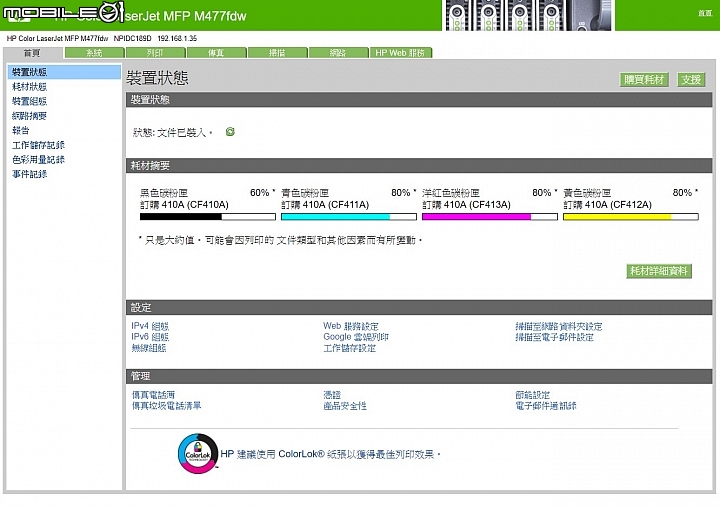Click the text 訂購 410A (CF410A)
The width and height of the screenshot is (720, 508).
(x=184, y=204)
